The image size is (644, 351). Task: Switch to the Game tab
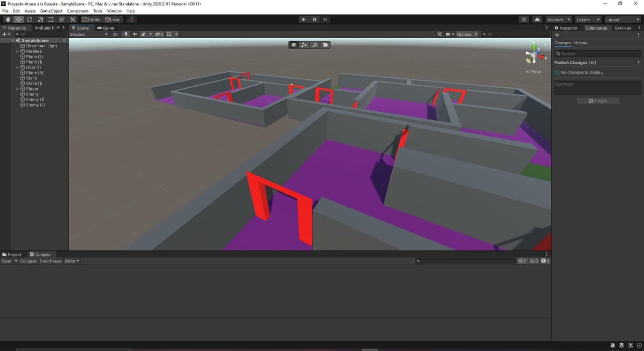pyautogui.click(x=106, y=28)
